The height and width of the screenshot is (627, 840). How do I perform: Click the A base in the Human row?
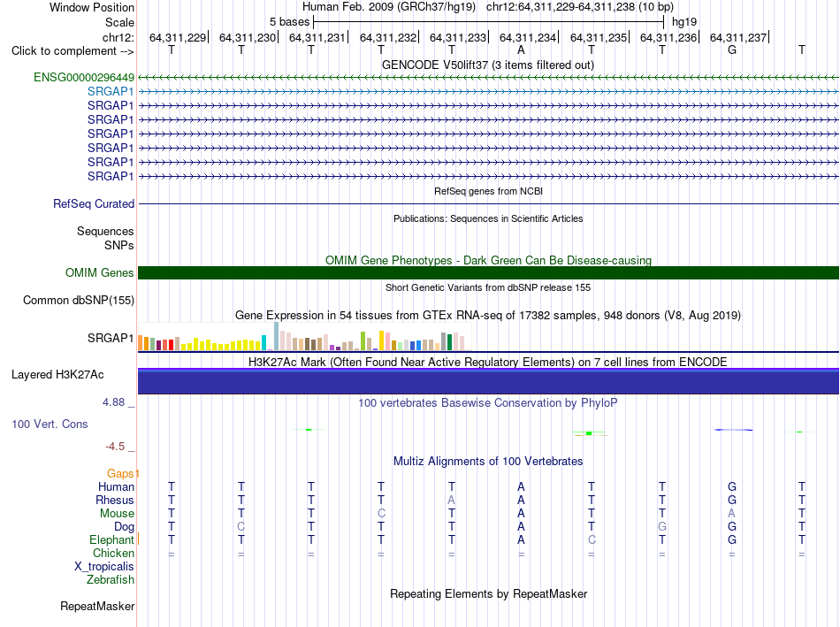521,486
